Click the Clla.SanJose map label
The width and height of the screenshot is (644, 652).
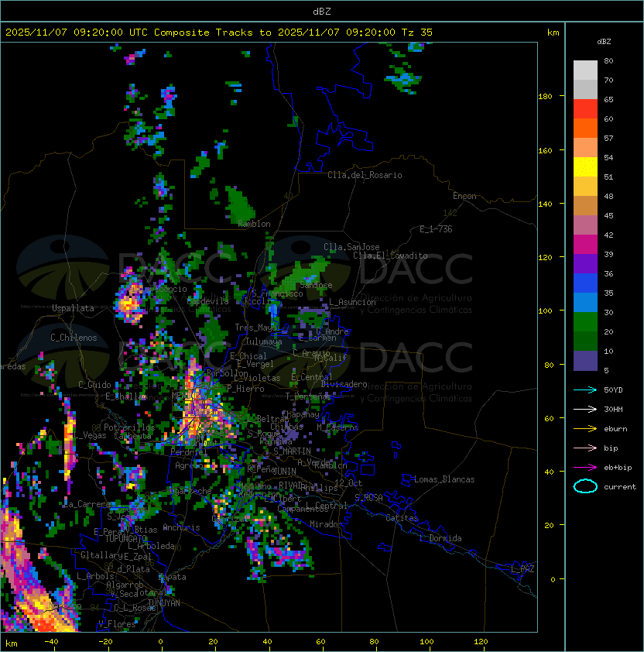point(351,247)
